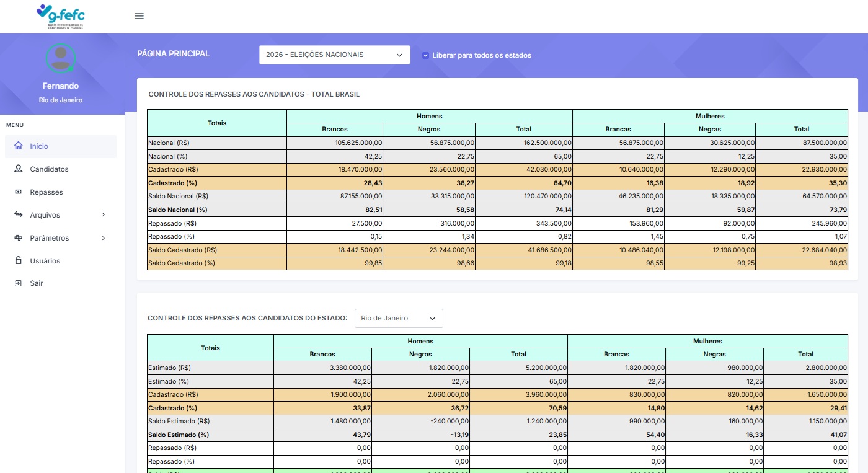Click the g-fefc logo
Image resolution: width=868 pixels, height=473 pixels.
(61, 16)
